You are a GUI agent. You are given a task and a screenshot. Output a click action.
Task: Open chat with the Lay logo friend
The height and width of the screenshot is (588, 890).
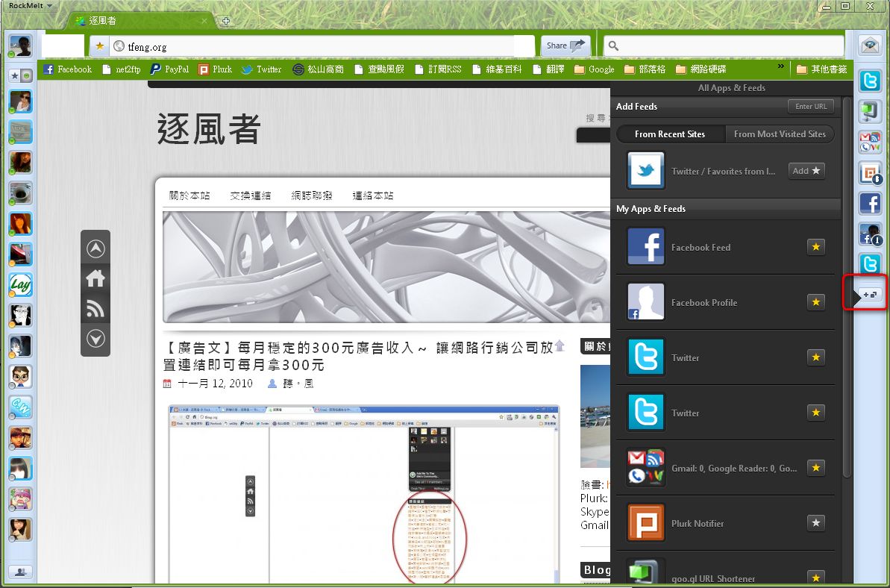coord(20,285)
